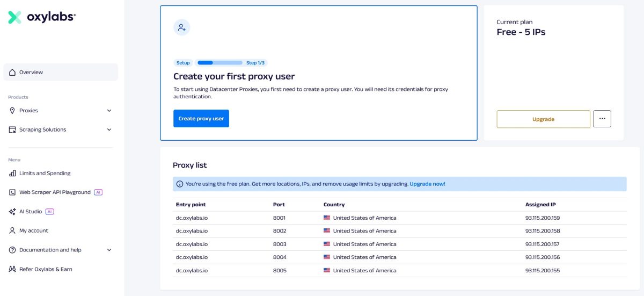Click the Entry point column header
This screenshot has width=644, height=296.
pos(191,205)
